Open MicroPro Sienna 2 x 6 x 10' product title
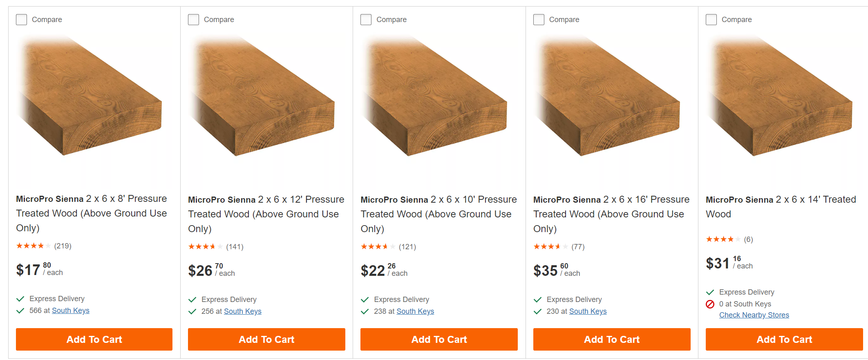The image size is (868, 360). point(438,214)
